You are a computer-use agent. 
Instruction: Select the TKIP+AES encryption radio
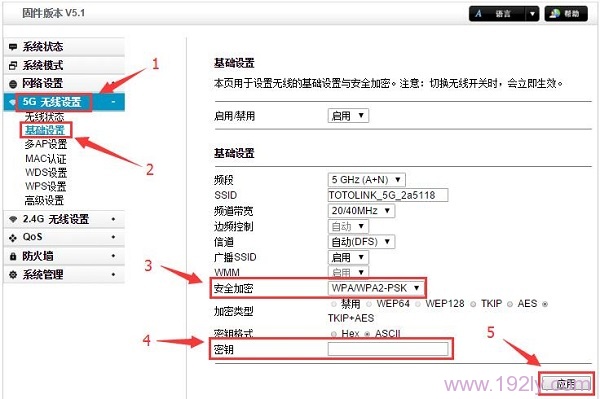pyautogui.click(x=545, y=304)
